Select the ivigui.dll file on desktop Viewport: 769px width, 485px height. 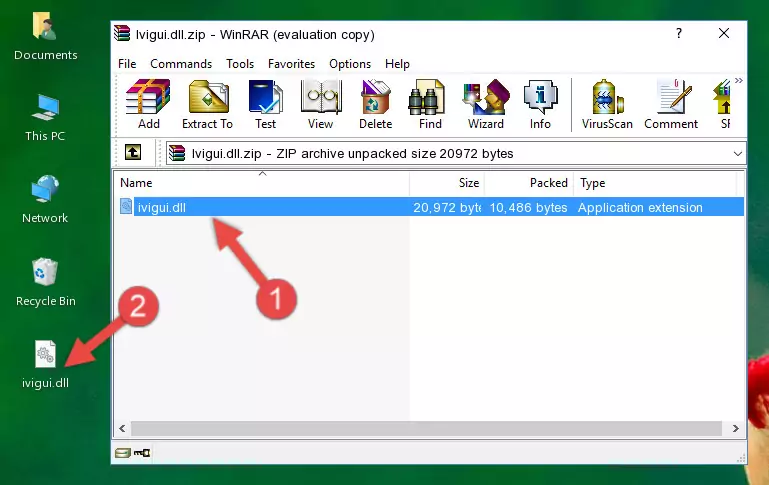(45, 365)
